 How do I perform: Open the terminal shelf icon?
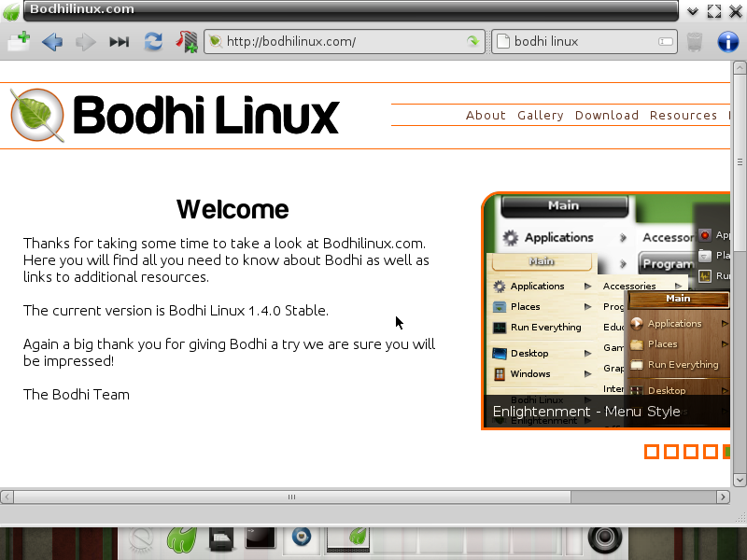pos(261,539)
